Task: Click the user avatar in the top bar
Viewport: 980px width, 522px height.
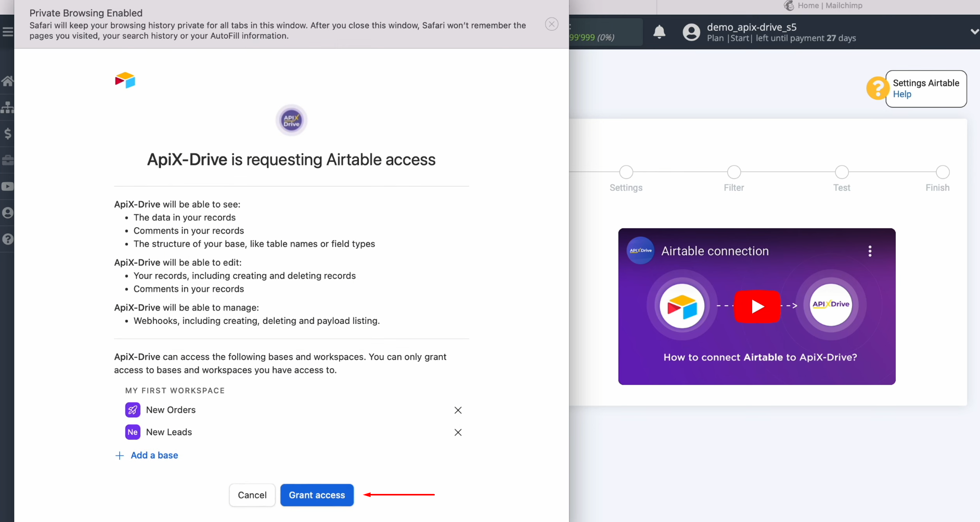Action: pos(691,32)
